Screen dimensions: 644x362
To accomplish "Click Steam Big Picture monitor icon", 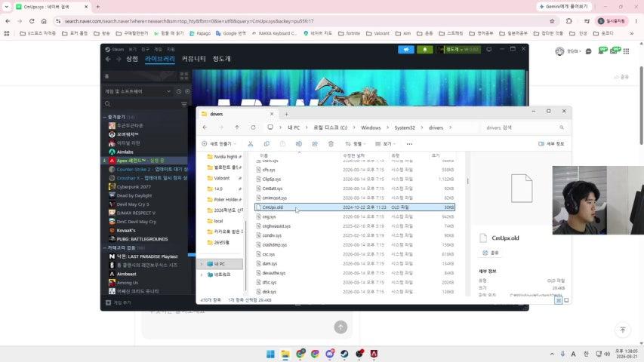I will click(x=489, y=49).
